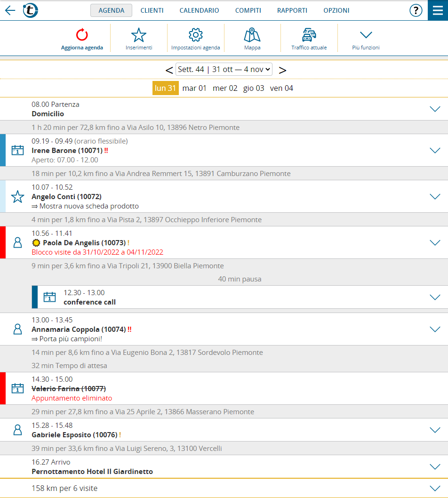The height and width of the screenshot is (498, 448).
Task: Open Impostazioni agenda gear icon
Action: click(x=196, y=35)
